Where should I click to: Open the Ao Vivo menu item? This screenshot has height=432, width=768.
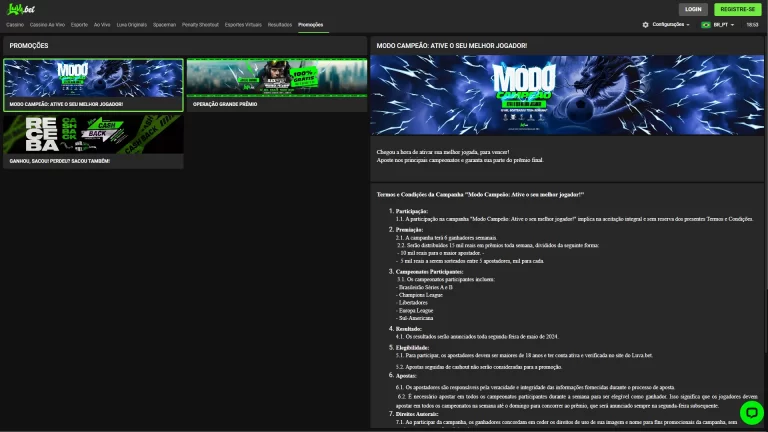[102, 24]
